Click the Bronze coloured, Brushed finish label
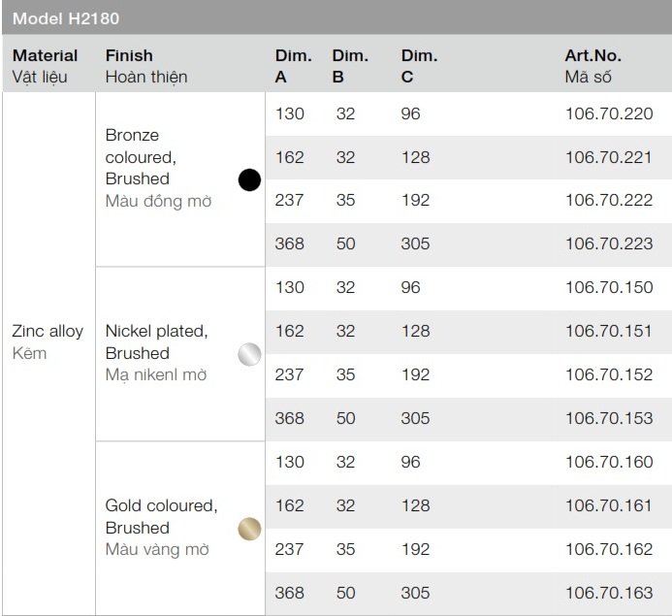This screenshot has height=616, width=672. (158, 168)
